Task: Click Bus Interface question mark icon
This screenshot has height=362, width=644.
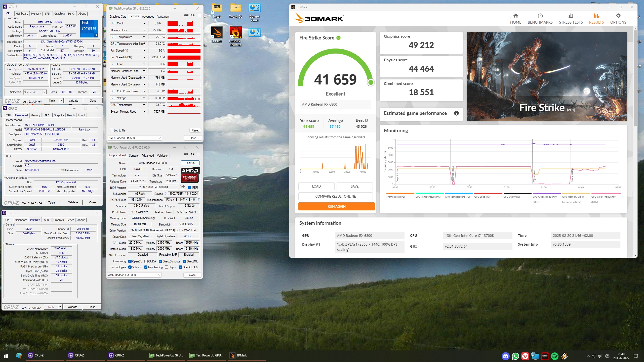Action: (x=198, y=200)
